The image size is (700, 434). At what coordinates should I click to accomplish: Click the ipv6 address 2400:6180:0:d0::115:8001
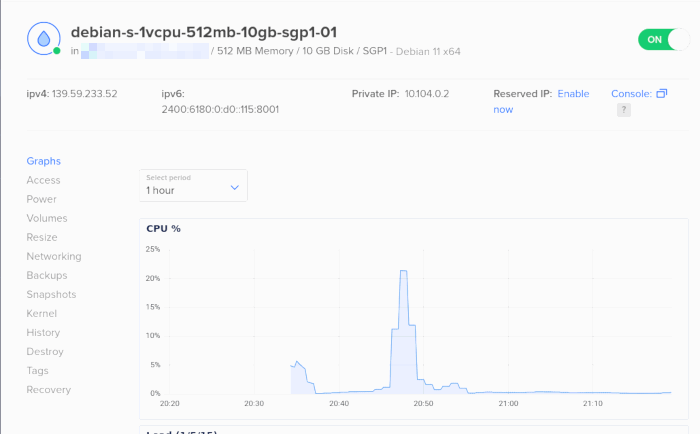click(220, 109)
